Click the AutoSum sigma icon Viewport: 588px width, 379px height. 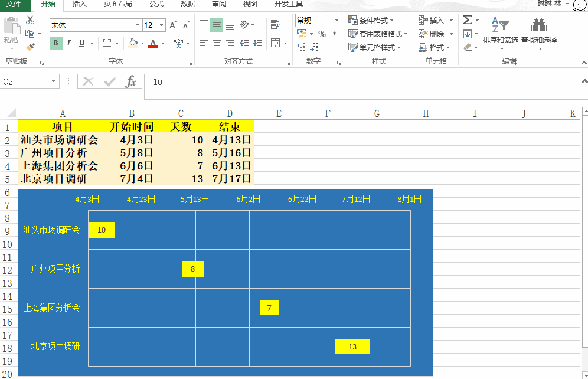[x=467, y=20]
